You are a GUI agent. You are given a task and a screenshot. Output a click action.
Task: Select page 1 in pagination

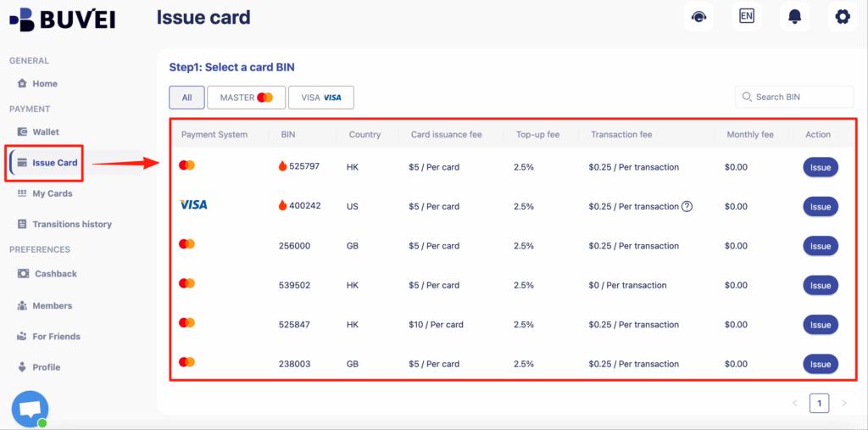pos(819,403)
